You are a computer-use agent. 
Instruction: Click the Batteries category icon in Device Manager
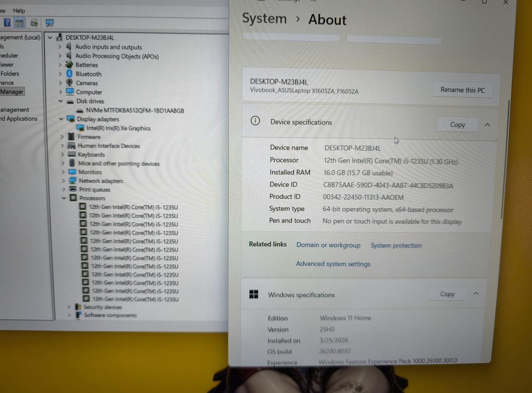click(x=69, y=64)
